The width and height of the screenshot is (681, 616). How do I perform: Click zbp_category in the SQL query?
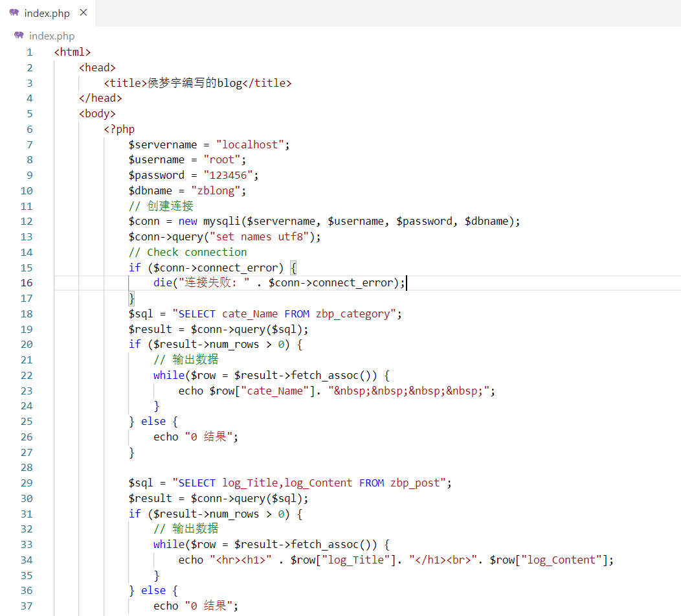coord(353,314)
